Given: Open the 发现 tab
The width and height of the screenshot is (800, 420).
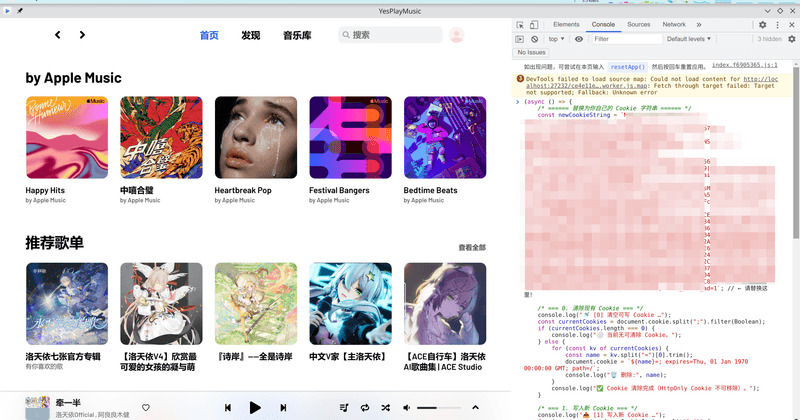Looking at the screenshot, I should [251, 35].
